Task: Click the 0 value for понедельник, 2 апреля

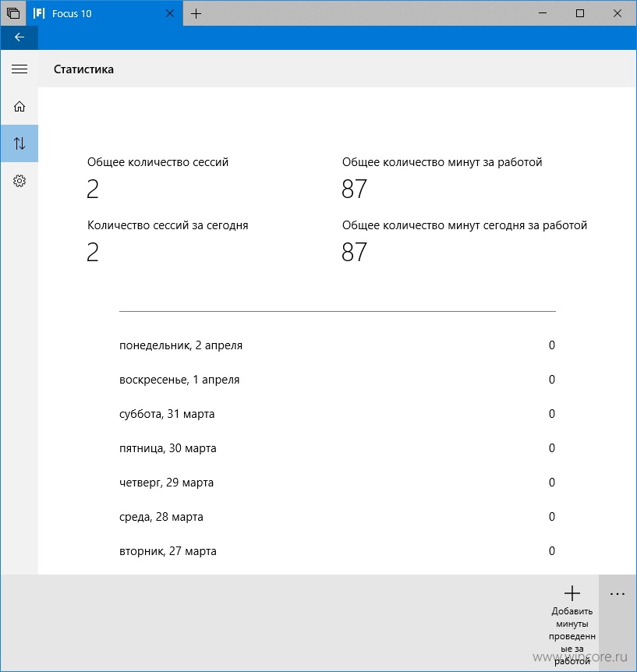Action: (552, 345)
